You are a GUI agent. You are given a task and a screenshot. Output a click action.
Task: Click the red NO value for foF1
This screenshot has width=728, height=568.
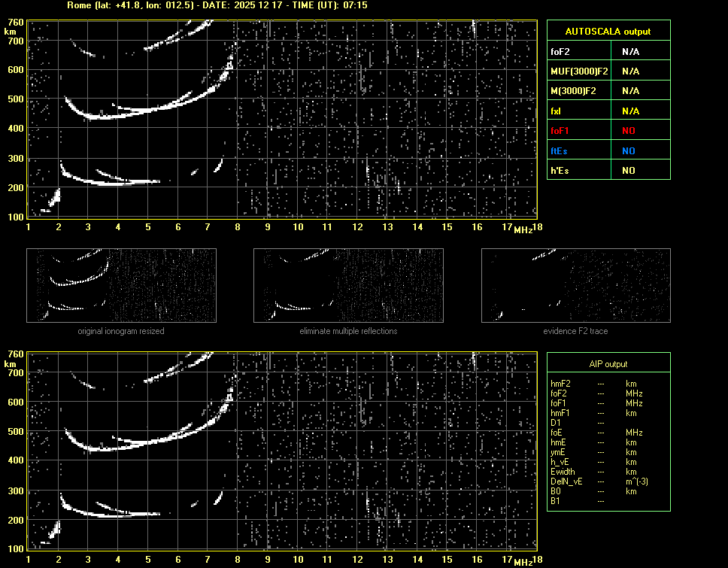[628, 131]
